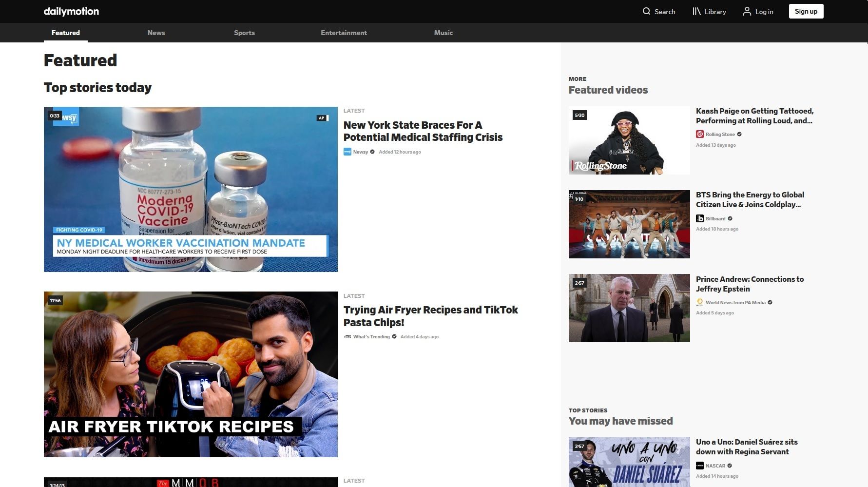The width and height of the screenshot is (868, 487).
Task: Click the 'Added 4 days ago' timestamp
Action: pos(420,336)
